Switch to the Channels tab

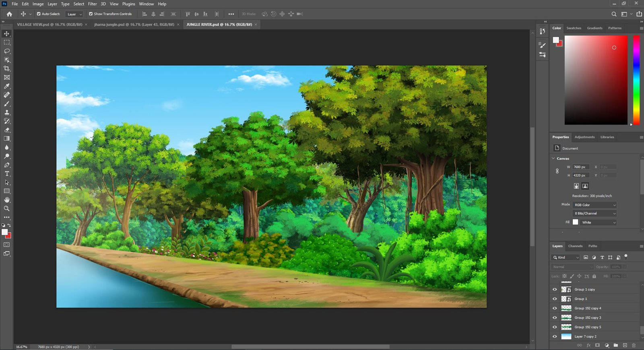pyautogui.click(x=575, y=246)
